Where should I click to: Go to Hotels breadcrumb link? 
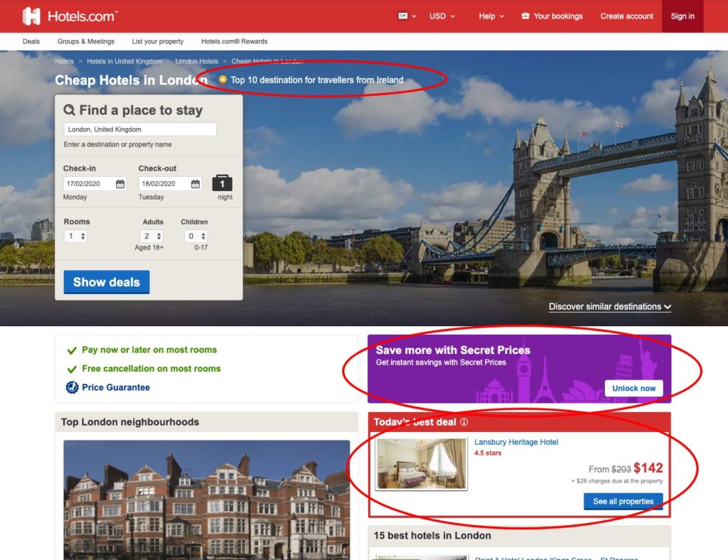coord(64,61)
